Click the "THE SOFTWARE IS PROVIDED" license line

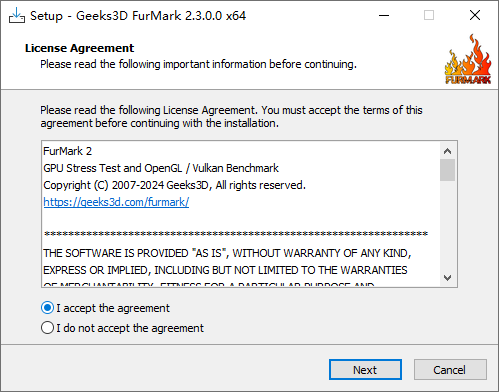[x=227, y=253]
